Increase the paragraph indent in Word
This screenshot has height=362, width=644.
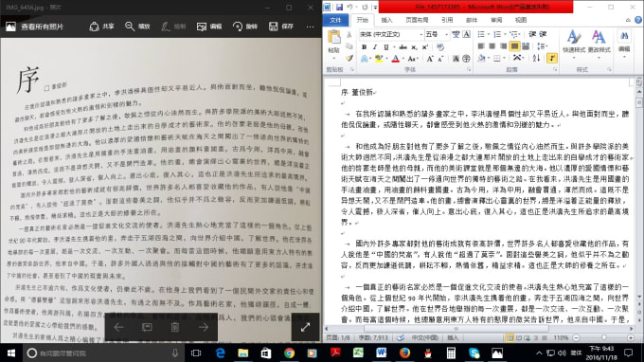pos(543,34)
